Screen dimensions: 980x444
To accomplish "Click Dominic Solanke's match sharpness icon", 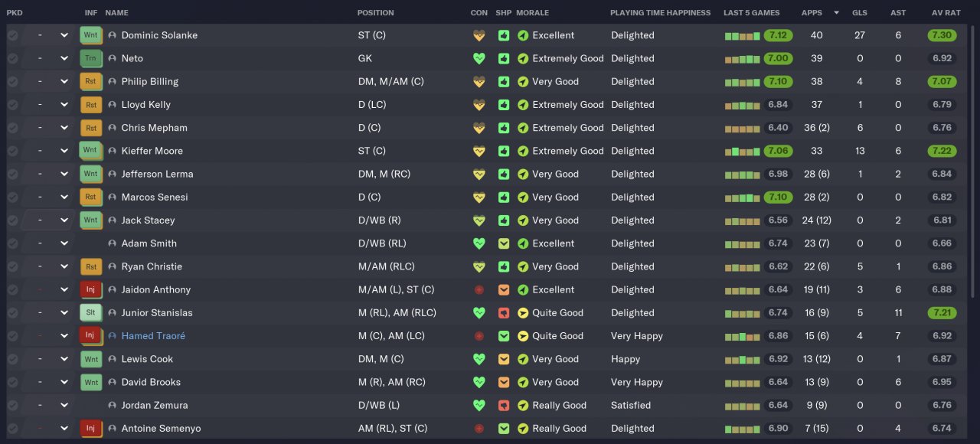I will (503, 35).
